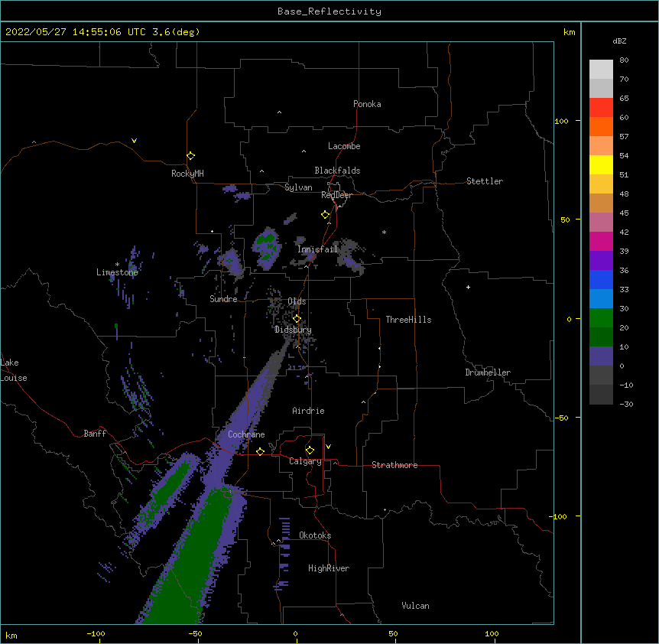The image size is (659, 644).
Task: Click the yellow diamond marker near RockyMH
Action: pyautogui.click(x=190, y=156)
